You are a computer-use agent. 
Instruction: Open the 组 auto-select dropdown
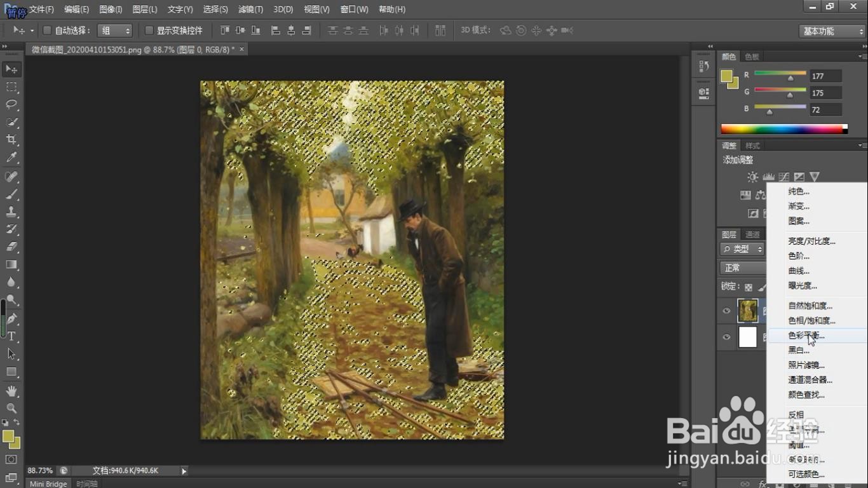[114, 30]
